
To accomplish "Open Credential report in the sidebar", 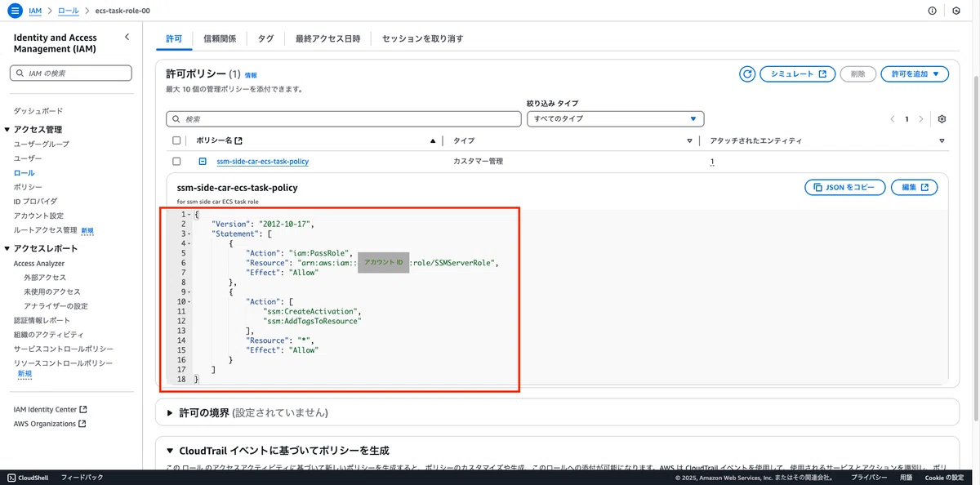I will pyautogui.click(x=42, y=320).
